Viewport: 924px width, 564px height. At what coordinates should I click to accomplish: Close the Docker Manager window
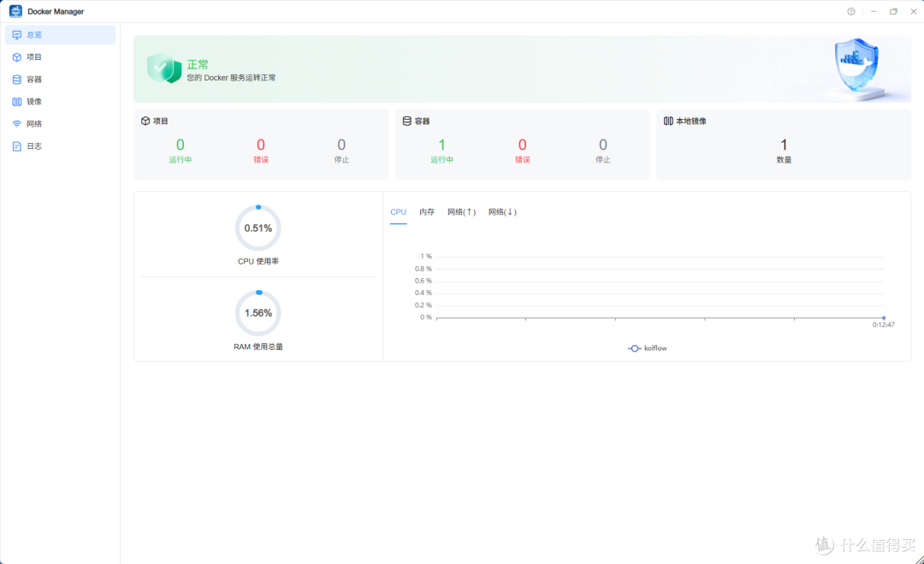tap(914, 11)
